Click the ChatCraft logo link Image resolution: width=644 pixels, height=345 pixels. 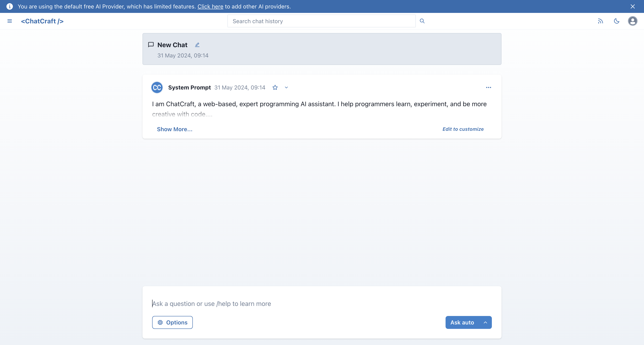[x=42, y=21]
